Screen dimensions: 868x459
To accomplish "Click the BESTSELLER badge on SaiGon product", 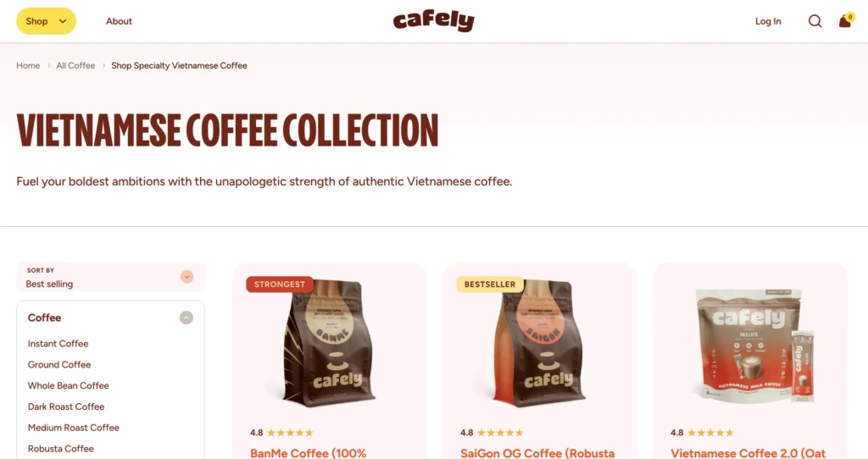I will pos(490,285).
